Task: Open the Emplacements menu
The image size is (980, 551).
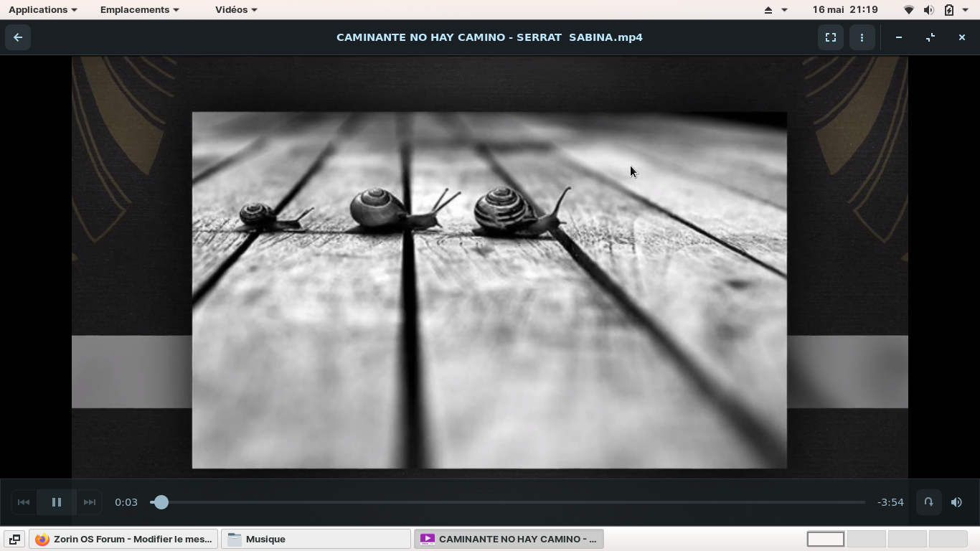Action: point(139,9)
